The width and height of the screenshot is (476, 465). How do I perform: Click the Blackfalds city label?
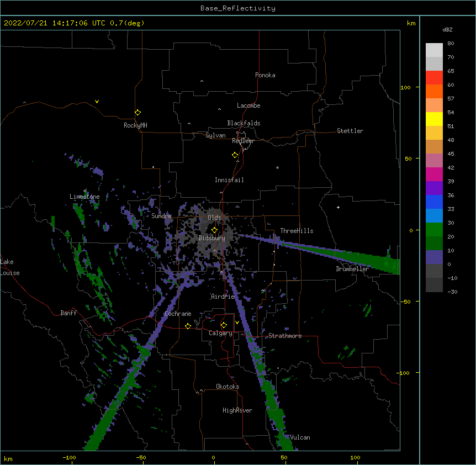[244, 123]
